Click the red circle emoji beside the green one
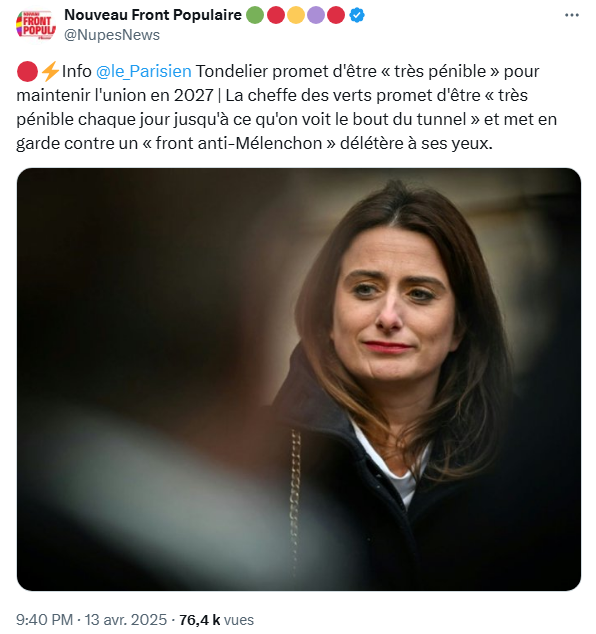The width and height of the screenshot is (596, 634). tap(276, 15)
